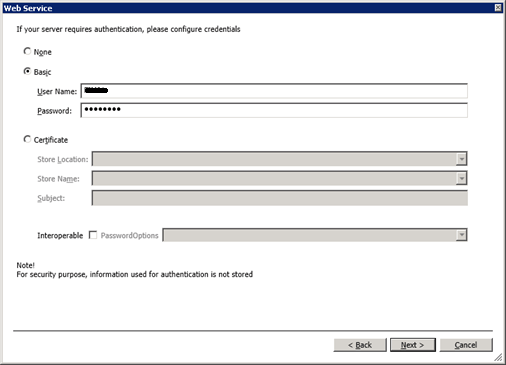Click the window resize grip icon
Image resolution: width=506 pixels, height=365 pixels.
[x=498, y=357]
